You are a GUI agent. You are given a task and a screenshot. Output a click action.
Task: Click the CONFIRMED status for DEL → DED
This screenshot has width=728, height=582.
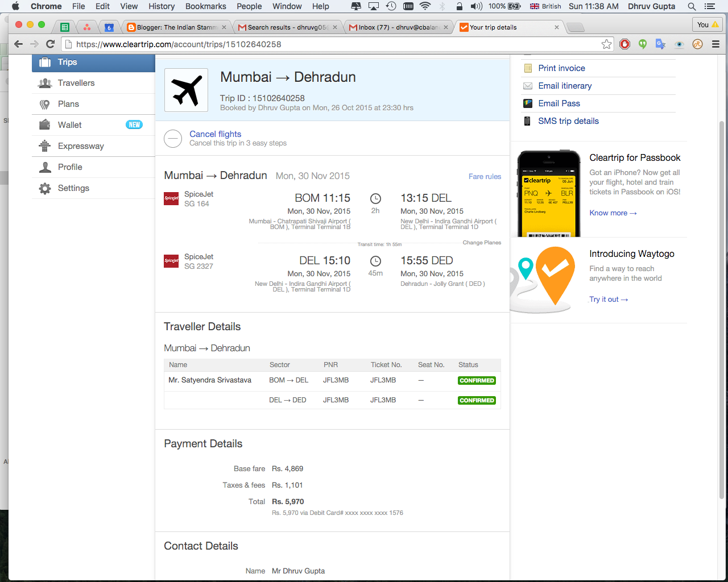click(x=477, y=401)
